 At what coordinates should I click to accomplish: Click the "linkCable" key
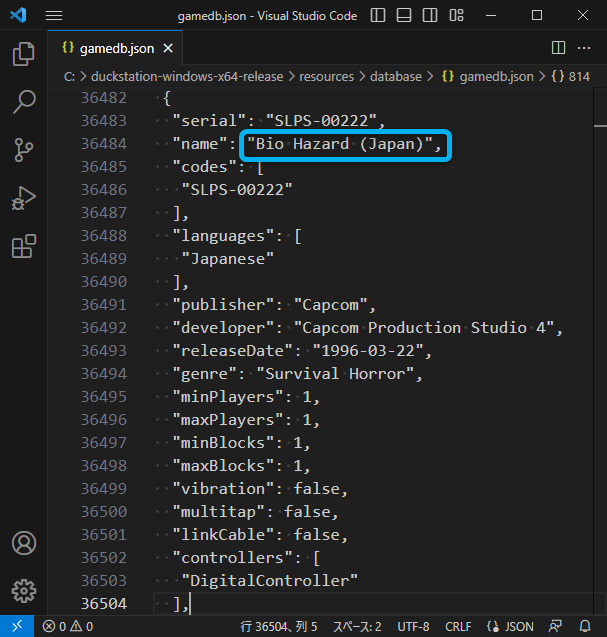223,535
